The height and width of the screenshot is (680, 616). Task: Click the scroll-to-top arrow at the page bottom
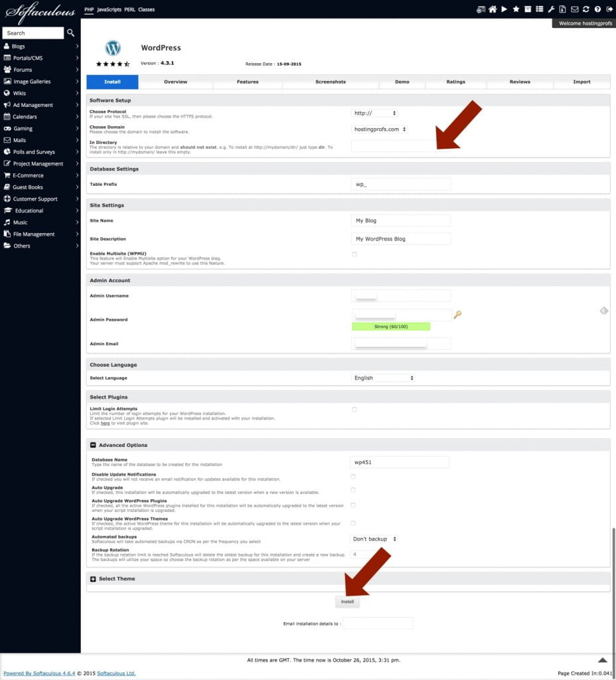click(x=603, y=660)
